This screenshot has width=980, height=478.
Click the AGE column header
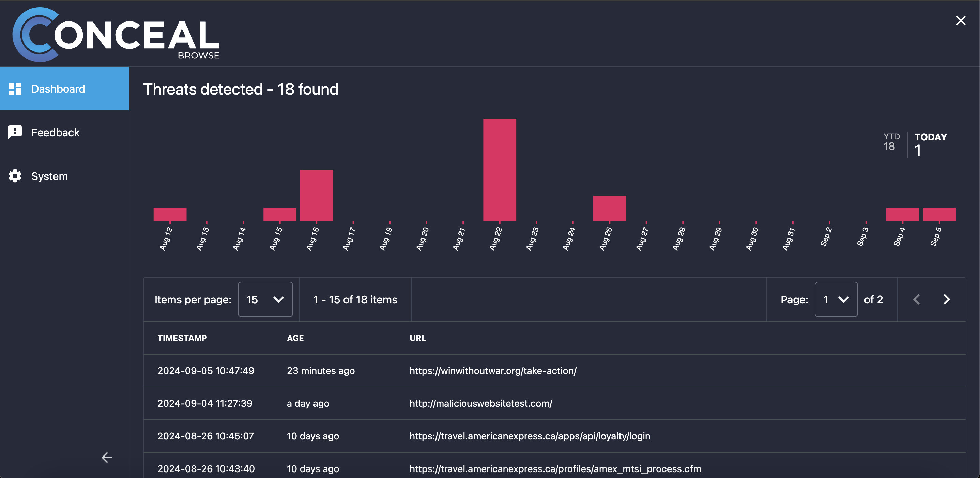(295, 338)
